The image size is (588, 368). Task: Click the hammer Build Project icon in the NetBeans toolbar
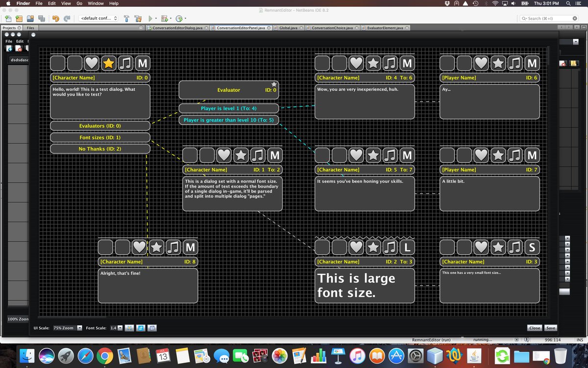126,18
